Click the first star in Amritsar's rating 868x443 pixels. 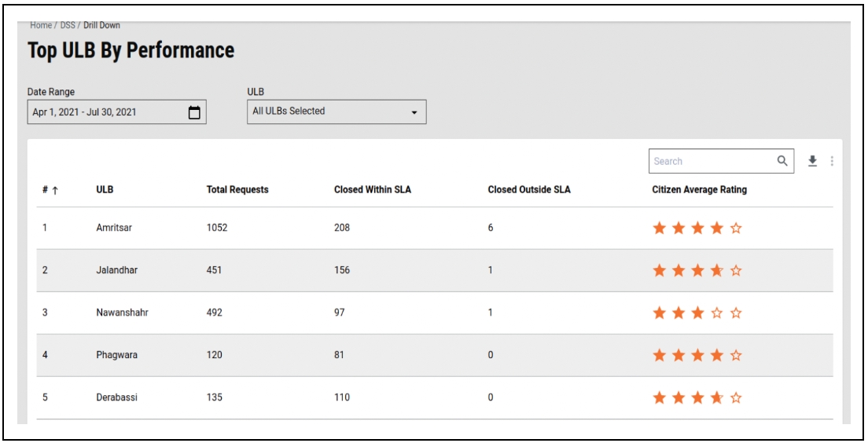pyautogui.click(x=660, y=229)
